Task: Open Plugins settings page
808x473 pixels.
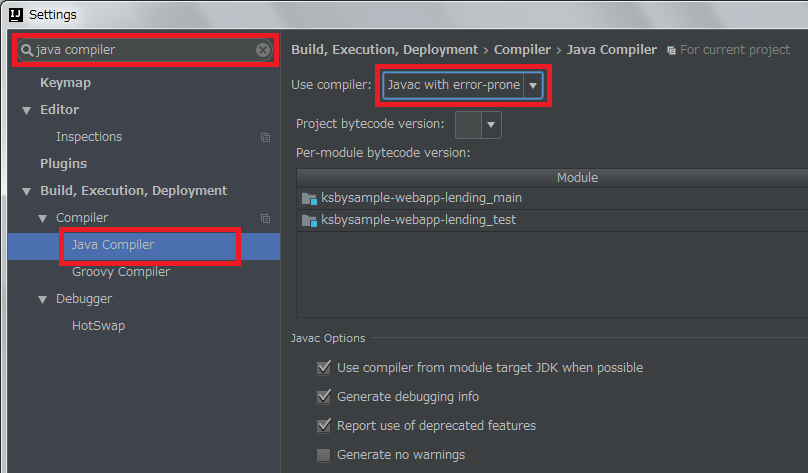Action: 63,163
